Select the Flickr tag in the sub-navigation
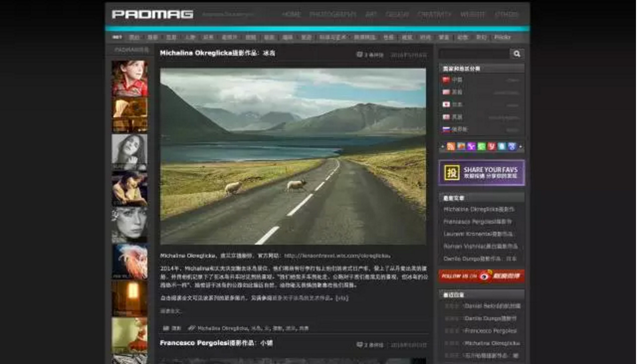The width and height of the screenshot is (638, 364). click(x=502, y=37)
